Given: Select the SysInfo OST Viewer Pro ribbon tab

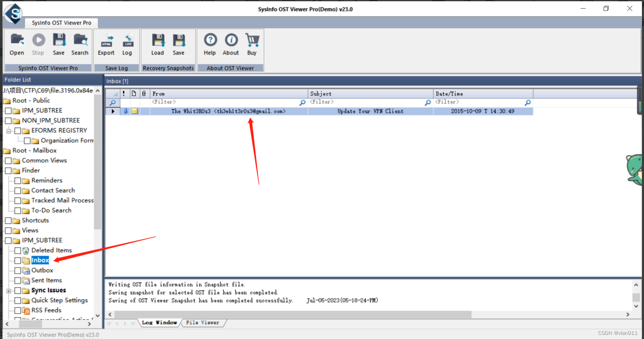Looking at the screenshot, I should [62, 23].
